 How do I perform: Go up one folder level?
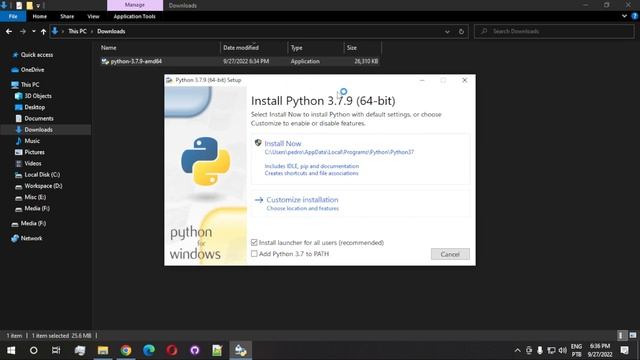click(43, 31)
